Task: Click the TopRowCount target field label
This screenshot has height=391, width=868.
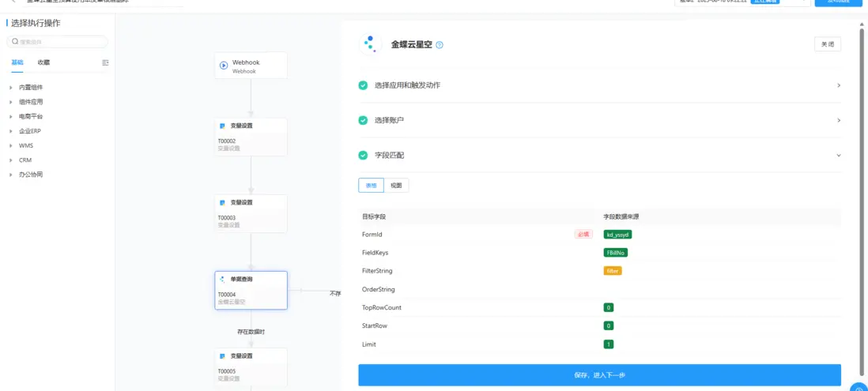Action: pyautogui.click(x=381, y=307)
